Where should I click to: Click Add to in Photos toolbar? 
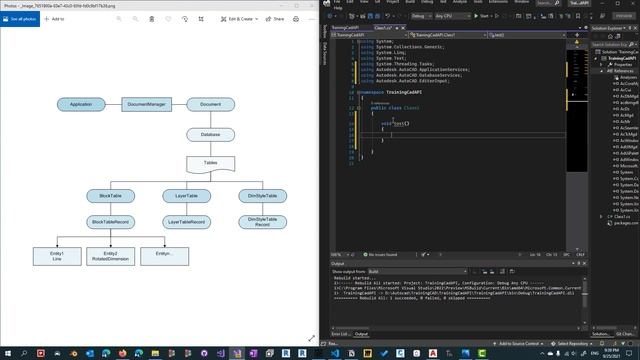54,19
